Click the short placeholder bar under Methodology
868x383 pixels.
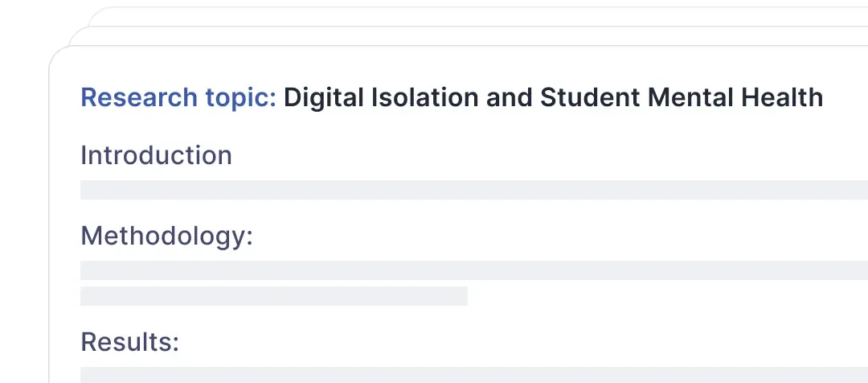tap(274, 296)
